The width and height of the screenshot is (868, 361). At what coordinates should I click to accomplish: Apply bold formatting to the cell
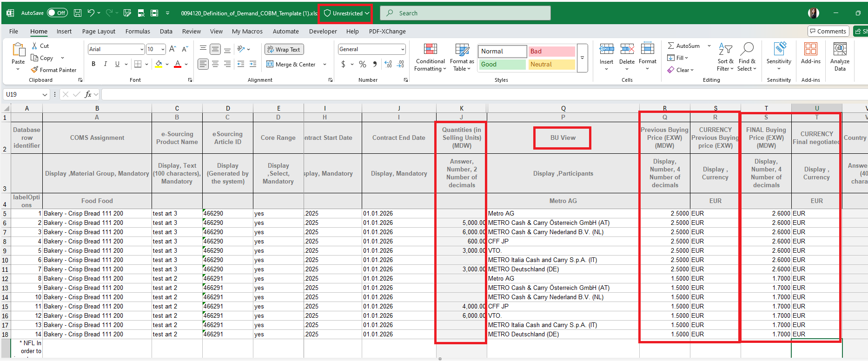[x=93, y=64]
